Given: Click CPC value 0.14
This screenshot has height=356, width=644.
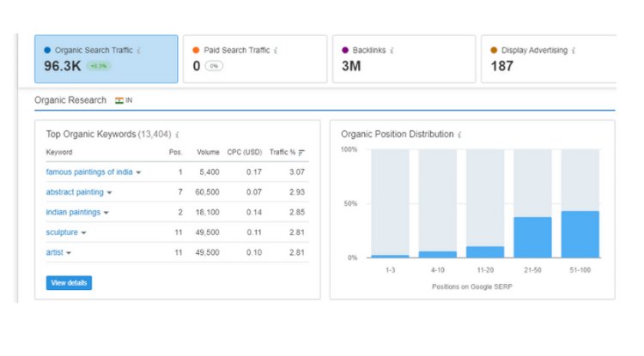Looking at the screenshot, I should coord(254,212).
